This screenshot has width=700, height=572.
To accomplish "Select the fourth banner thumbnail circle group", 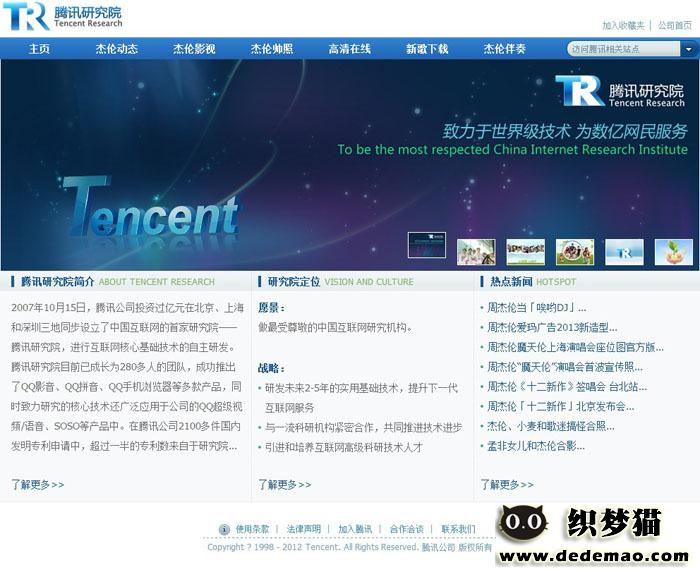I will [575, 252].
